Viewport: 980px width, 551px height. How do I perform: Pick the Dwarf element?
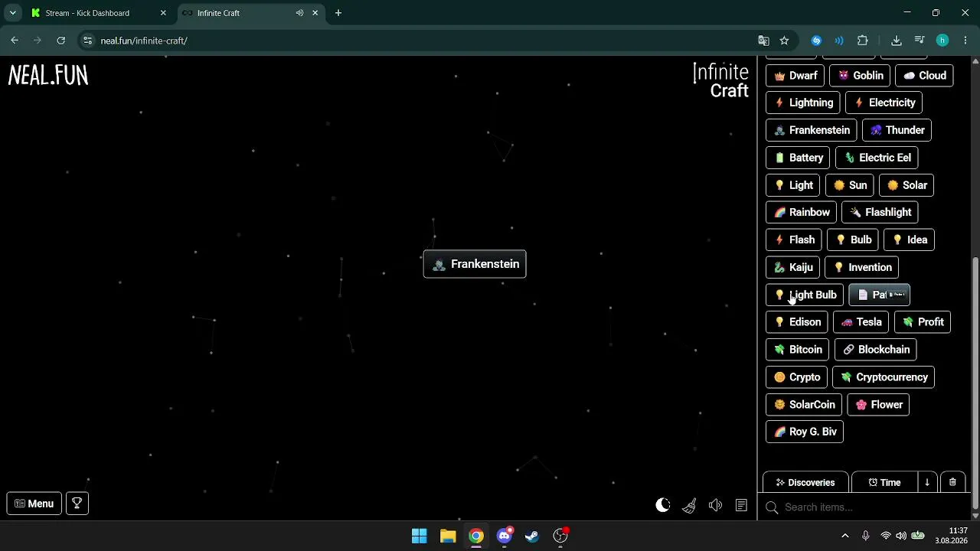click(795, 75)
